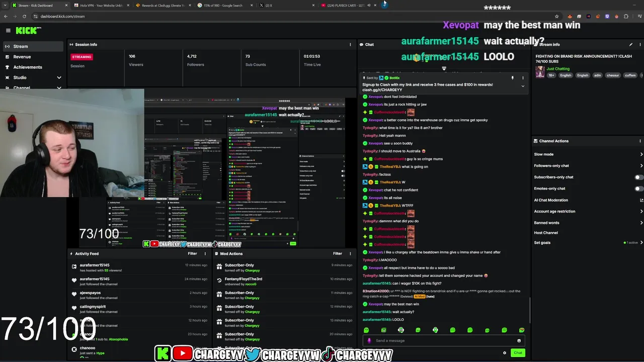
Task: Open Activity Feed options menu
Action: (205, 254)
